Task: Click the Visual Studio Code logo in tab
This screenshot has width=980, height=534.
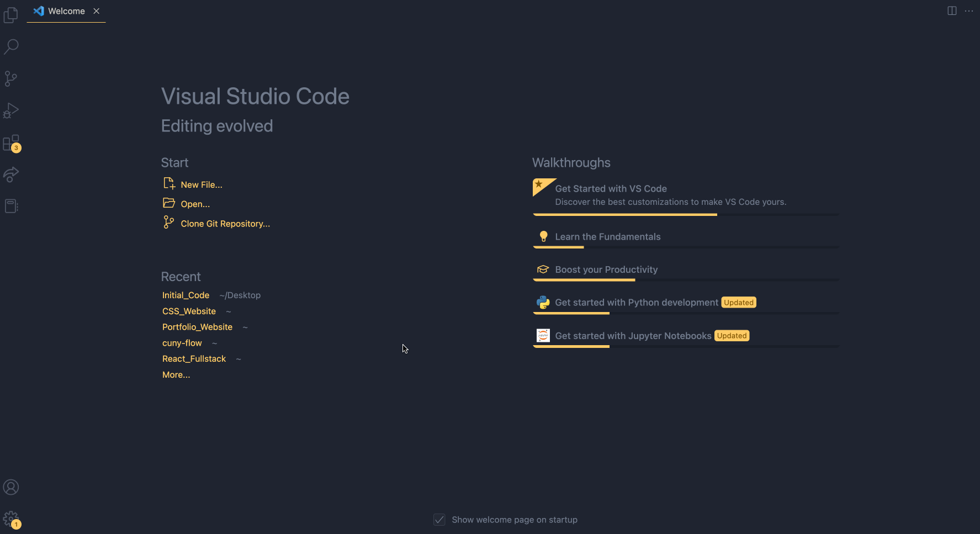Action: click(39, 11)
